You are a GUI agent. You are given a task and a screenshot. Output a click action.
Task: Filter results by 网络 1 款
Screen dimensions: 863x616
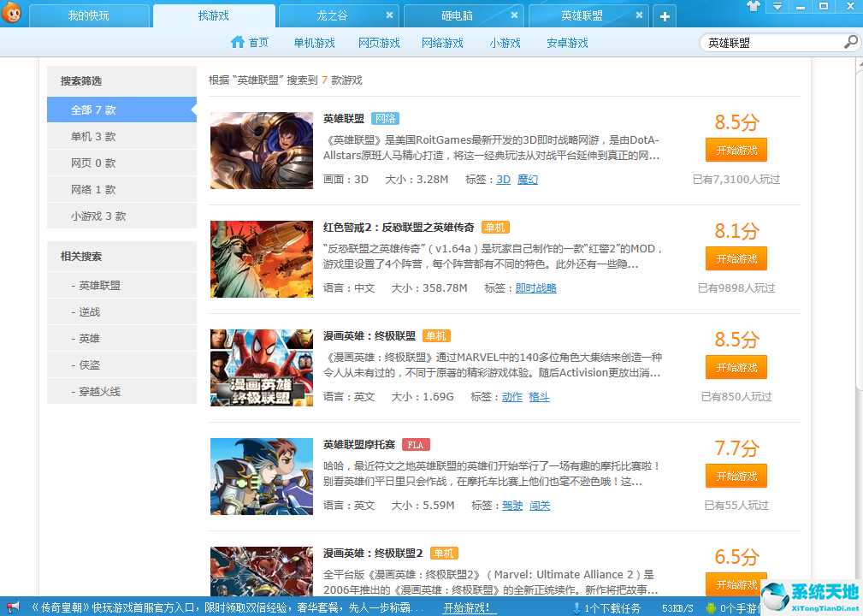coord(121,189)
